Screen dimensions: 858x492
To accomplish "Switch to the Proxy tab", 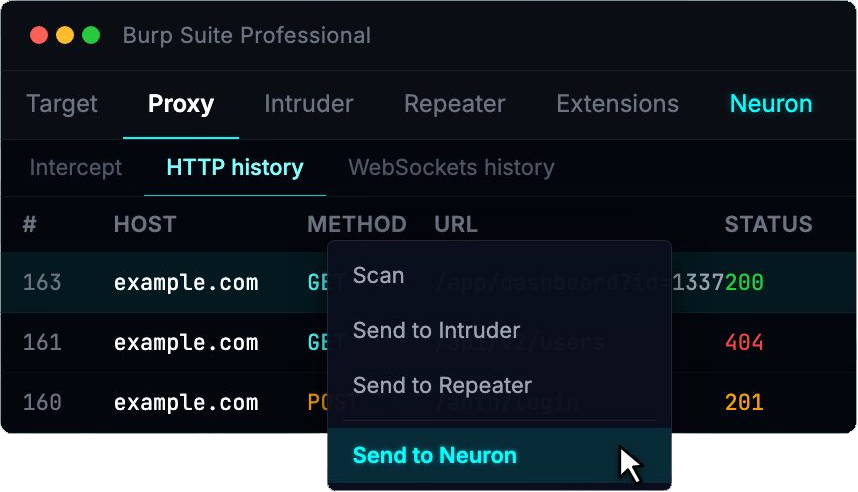I will 181,104.
